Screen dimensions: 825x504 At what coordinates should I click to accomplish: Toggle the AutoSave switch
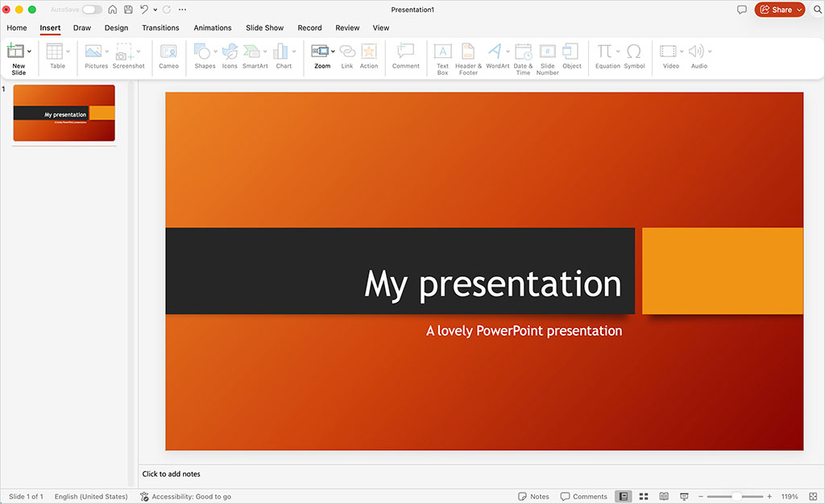(92, 10)
